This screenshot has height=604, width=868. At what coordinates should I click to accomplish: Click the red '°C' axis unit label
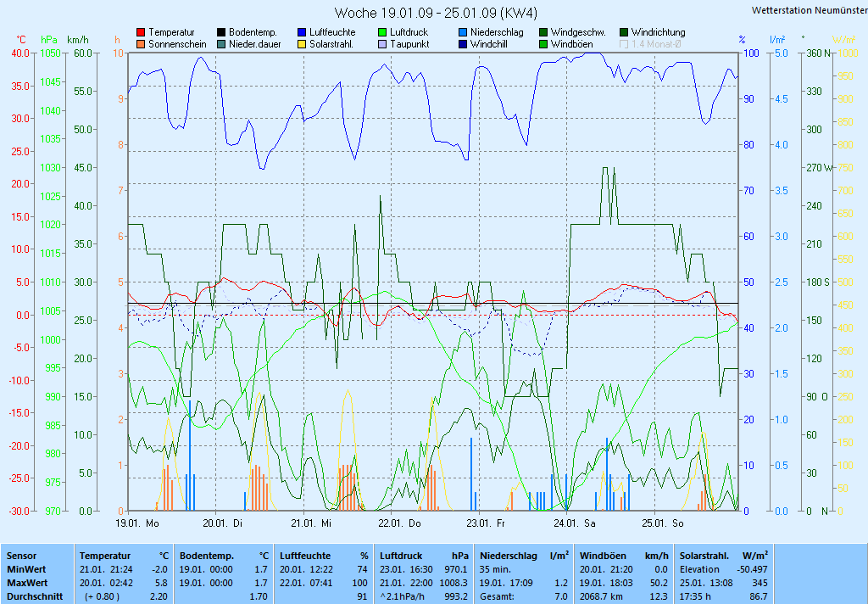coord(21,40)
